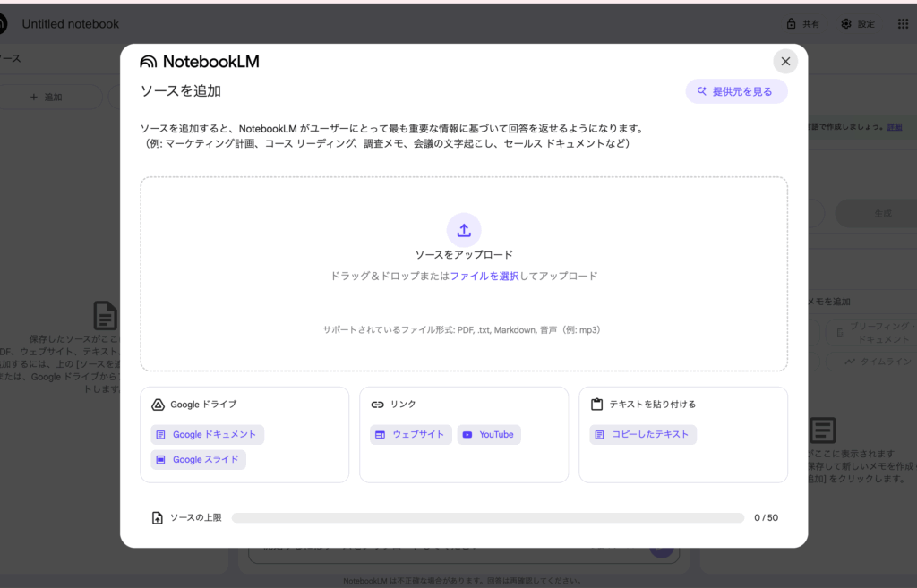This screenshot has height=588, width=917.
Task: Click the リンク card heading text
Action: pyautogui.click(x=403, y=405)
